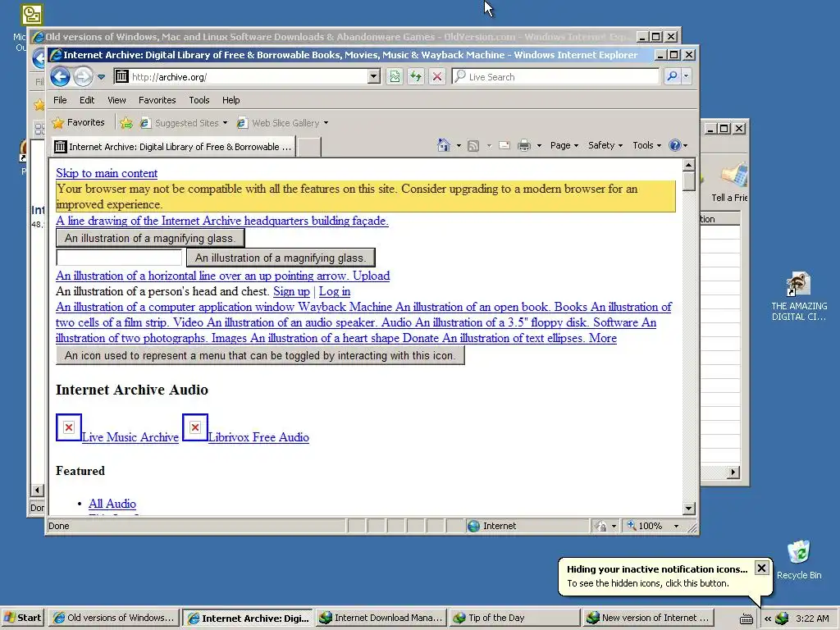
Task: Click the page search text field
Action: (119, 257)
